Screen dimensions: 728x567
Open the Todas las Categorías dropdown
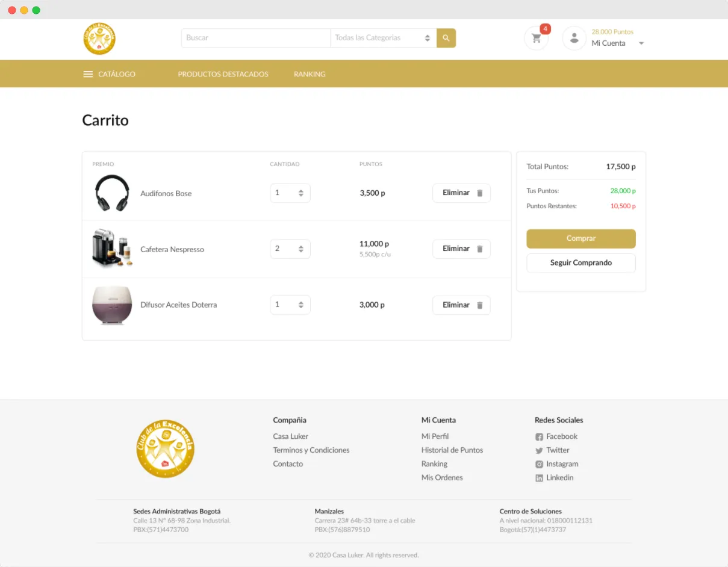(382, 37)
